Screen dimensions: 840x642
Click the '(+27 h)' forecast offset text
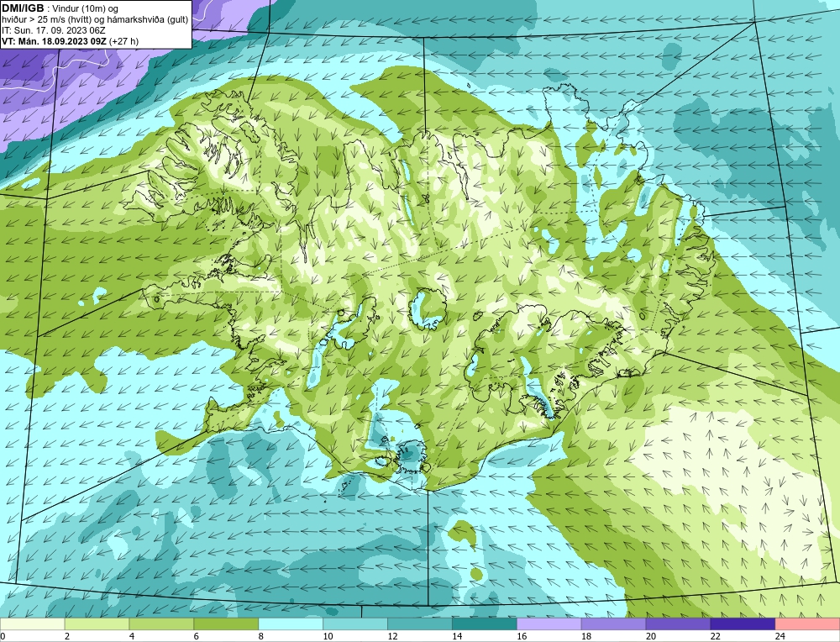pos(123,41)
